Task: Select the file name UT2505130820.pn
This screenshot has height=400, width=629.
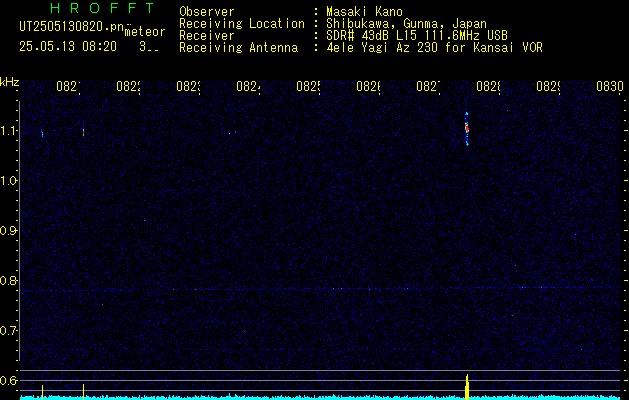Action: pos(72,27)
